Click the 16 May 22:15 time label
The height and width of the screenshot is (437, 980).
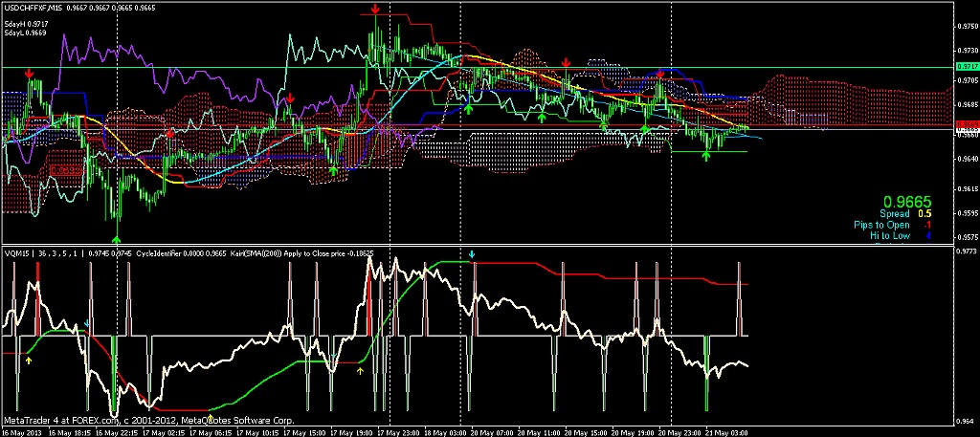(x=116, y=432)
